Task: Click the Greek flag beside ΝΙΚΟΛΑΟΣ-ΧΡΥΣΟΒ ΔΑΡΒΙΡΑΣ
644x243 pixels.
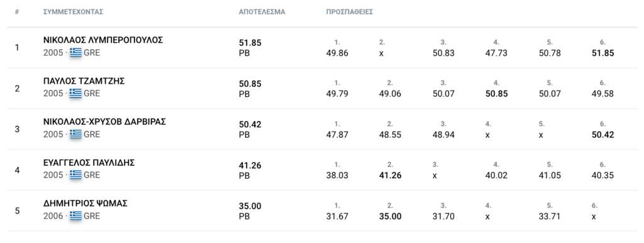Action: (x=75, y=135)
